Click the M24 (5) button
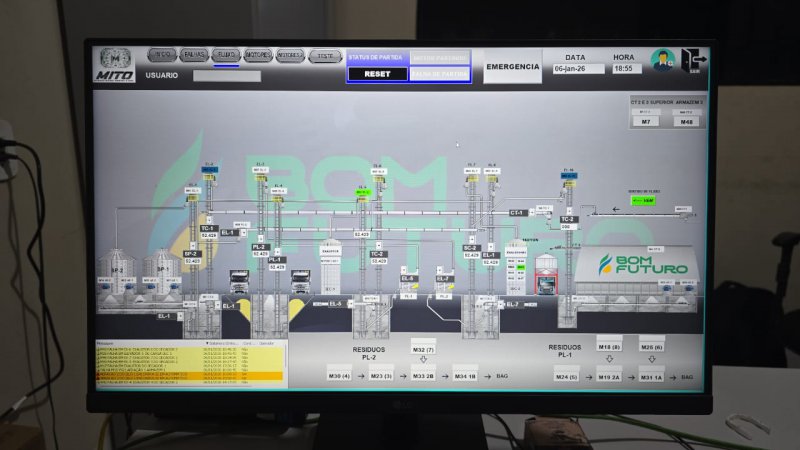Image resolution: width=800 pixels, height=450 pixels. [566, 375]
